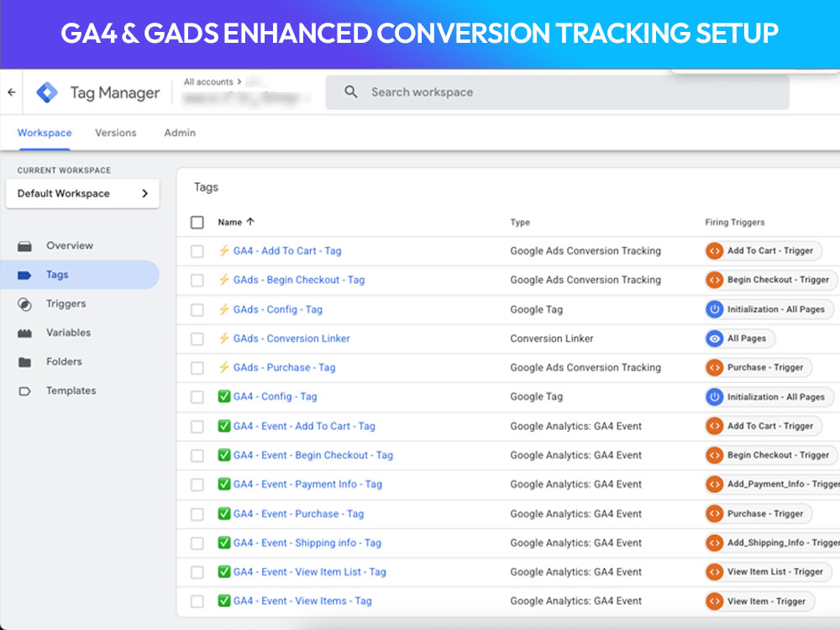Click the Overview sidebar icon
Image resolution: width=840 pixels, height=630 pixels.
(x=24, y=246)
